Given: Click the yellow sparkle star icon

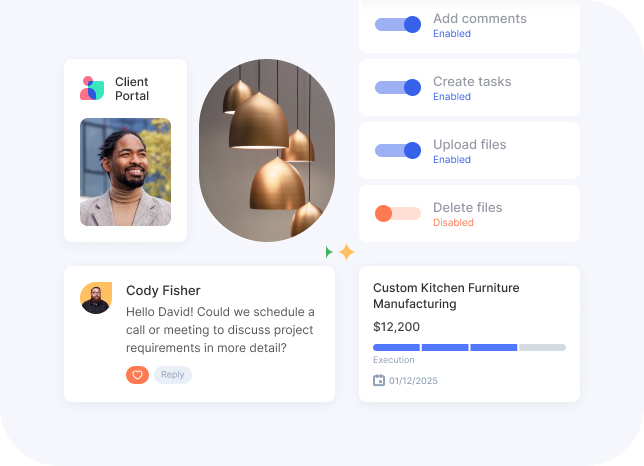Looking at the screenshot, I should point(347,252).
